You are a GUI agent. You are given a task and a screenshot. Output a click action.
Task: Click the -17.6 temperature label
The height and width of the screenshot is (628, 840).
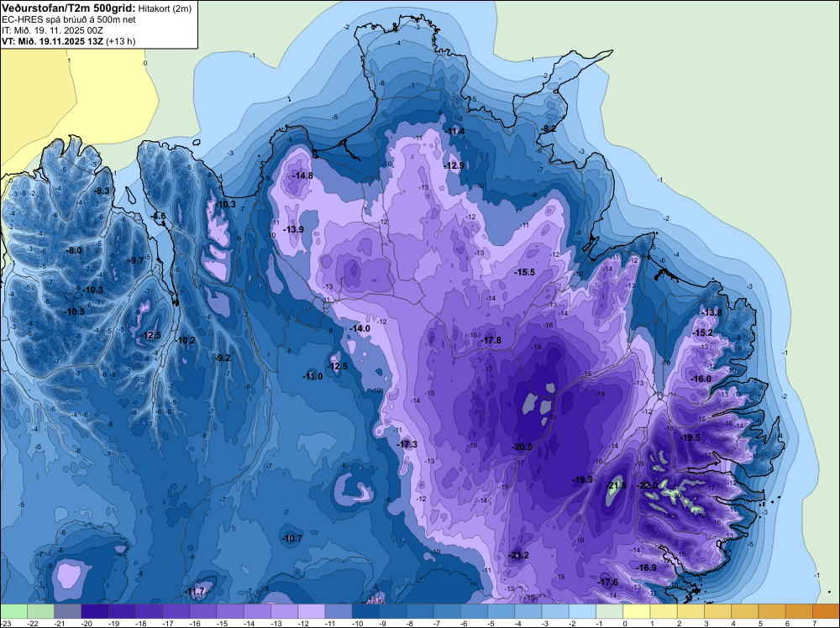click(607, 582)
